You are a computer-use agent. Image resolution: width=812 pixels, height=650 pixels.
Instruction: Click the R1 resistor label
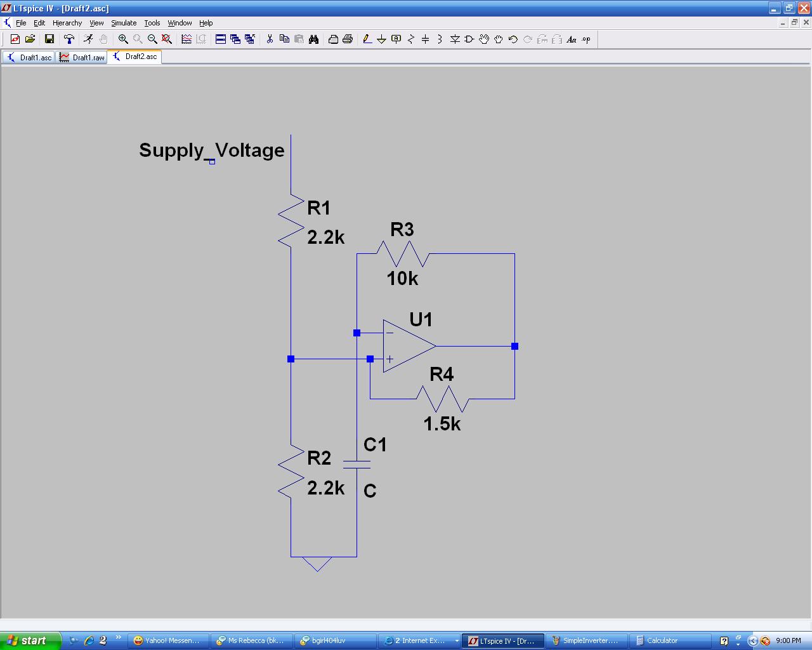tap(319, 208)
